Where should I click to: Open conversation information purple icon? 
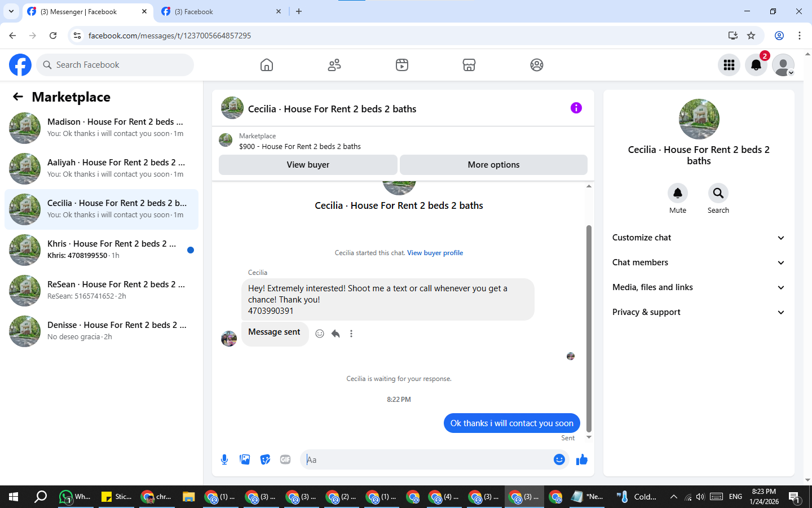click(576, 108)
